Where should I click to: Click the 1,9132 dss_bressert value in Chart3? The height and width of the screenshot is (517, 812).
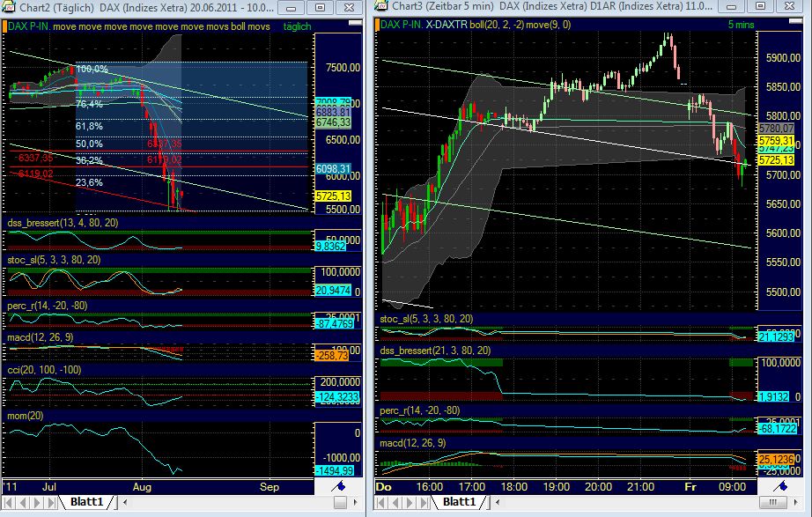point(773,397)
